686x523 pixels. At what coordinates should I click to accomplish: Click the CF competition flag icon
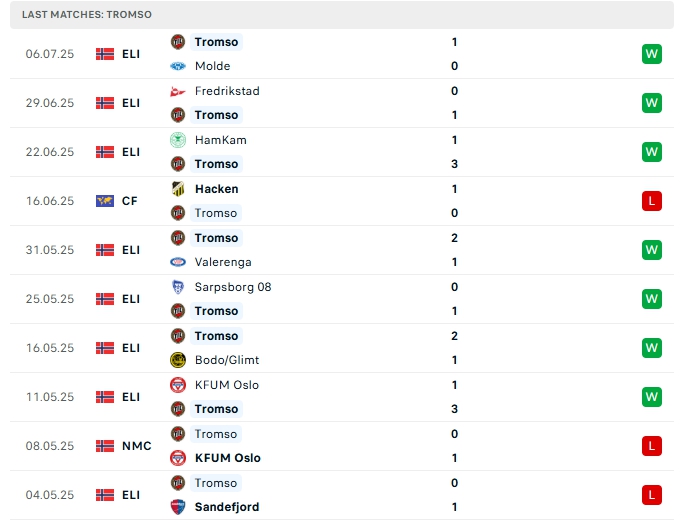(x=105, y=201)
